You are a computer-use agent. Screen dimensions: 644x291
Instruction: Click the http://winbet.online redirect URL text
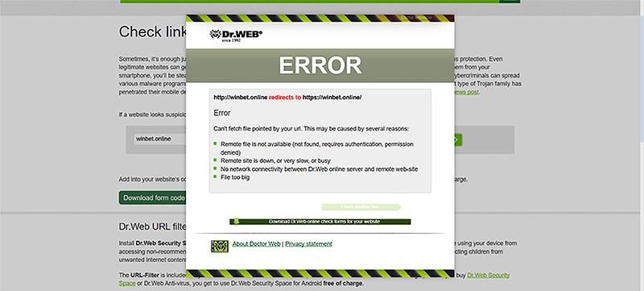tap(240, 98)
